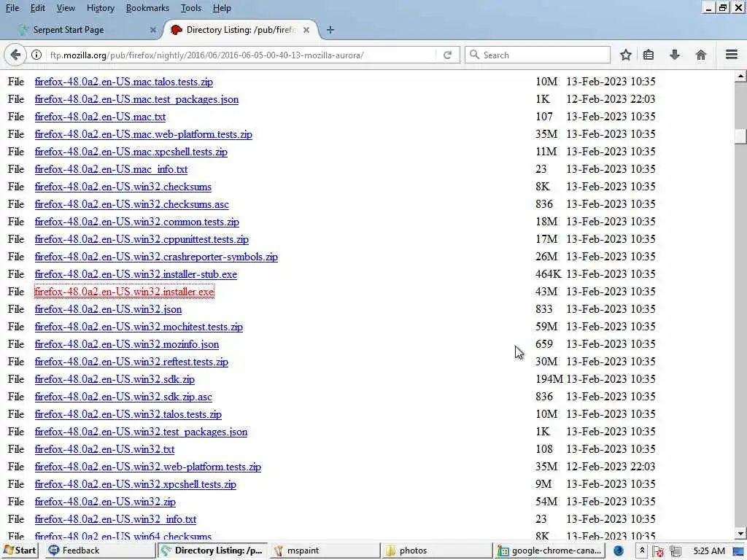Go back using the back arrow button
Image resolution: width=747 pixels, height=560 pixels.
15,55
